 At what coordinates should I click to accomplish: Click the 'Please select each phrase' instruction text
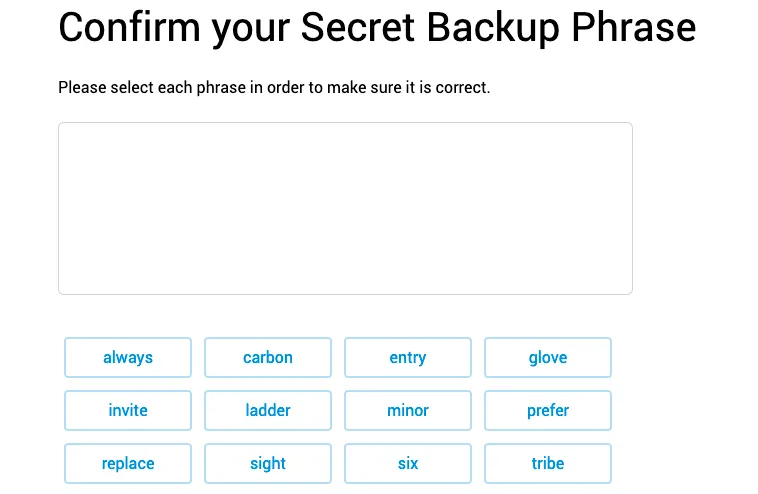(274, 88)
